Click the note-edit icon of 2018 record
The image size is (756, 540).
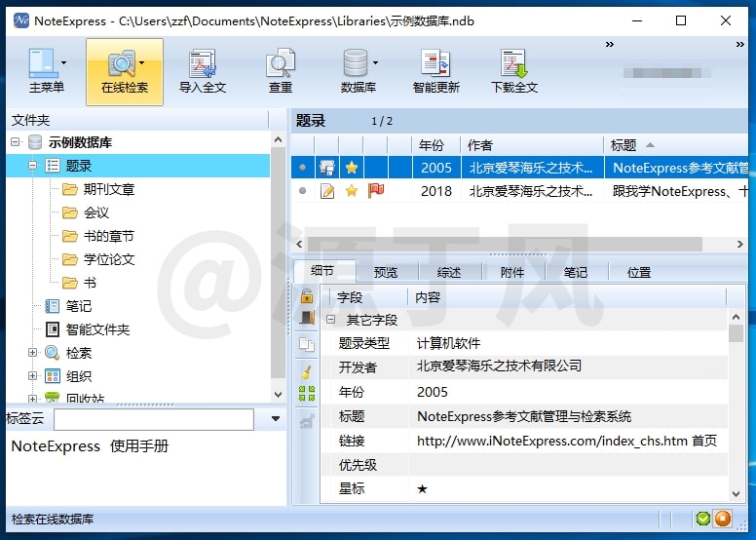click(x=327, y=191)
